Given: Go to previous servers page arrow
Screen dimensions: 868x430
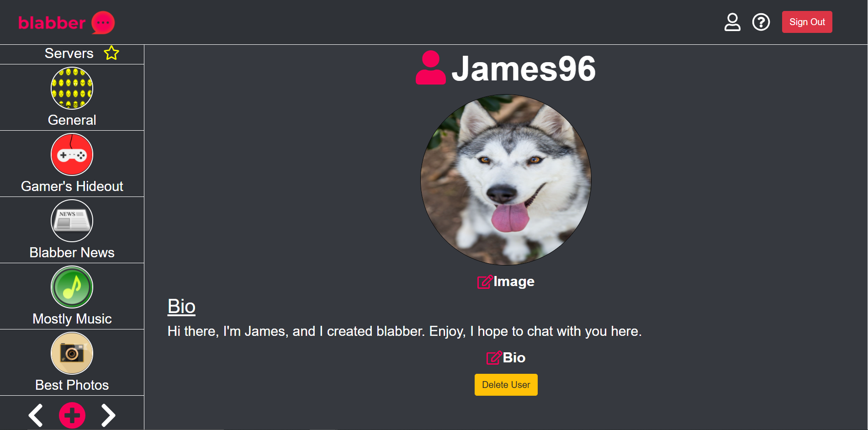Looking at the screenshot, I should pyautogui.click(x=36, y=415).
